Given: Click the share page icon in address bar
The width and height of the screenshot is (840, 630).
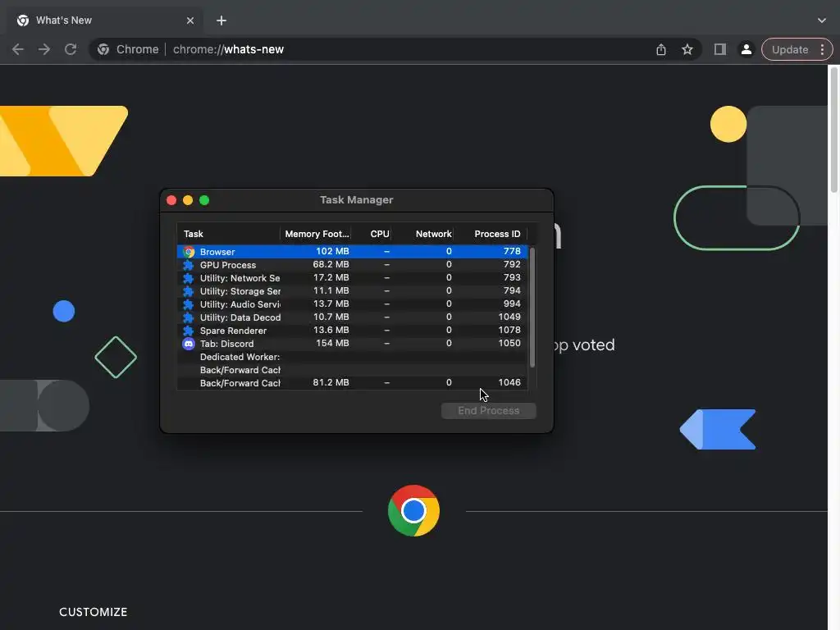Looking at the screenshot, I should 661,49.
